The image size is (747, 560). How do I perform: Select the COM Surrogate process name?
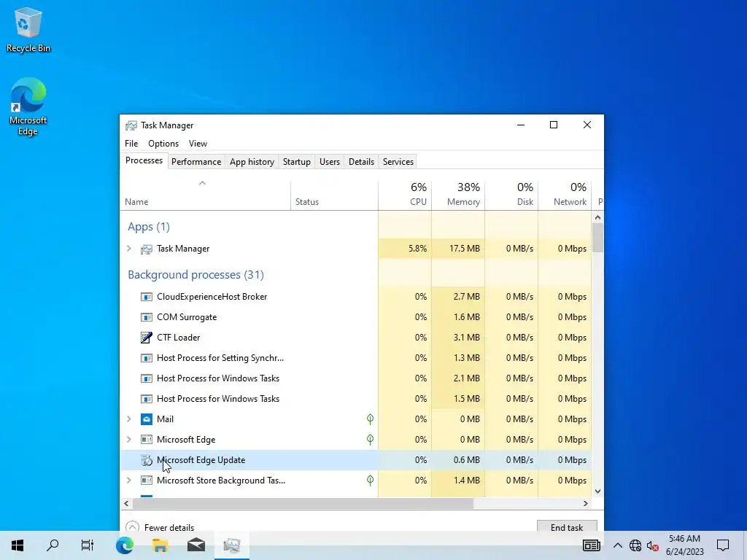[x=187, y=317]
